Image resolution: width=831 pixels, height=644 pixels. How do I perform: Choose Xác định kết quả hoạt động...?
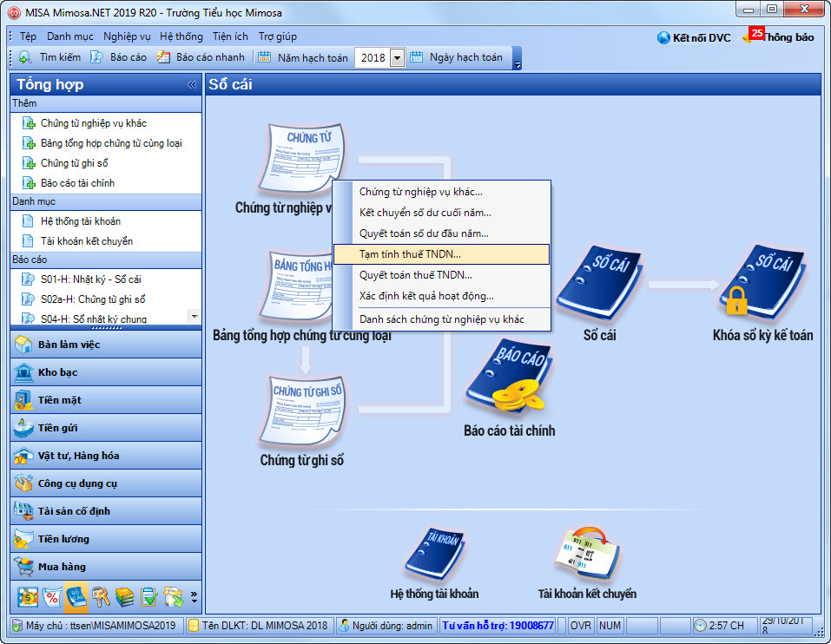(x=441, y=295)
